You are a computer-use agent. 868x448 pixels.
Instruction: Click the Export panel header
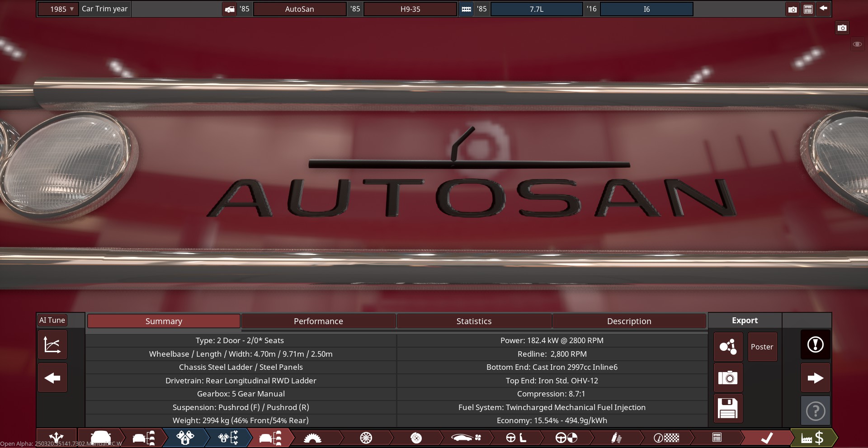[x=745, y=320]
